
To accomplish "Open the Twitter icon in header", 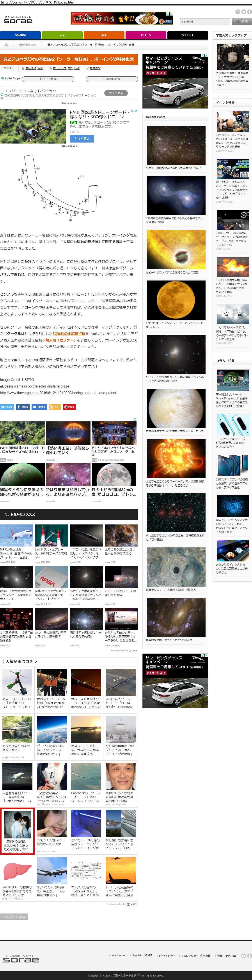I will (244, 12).
